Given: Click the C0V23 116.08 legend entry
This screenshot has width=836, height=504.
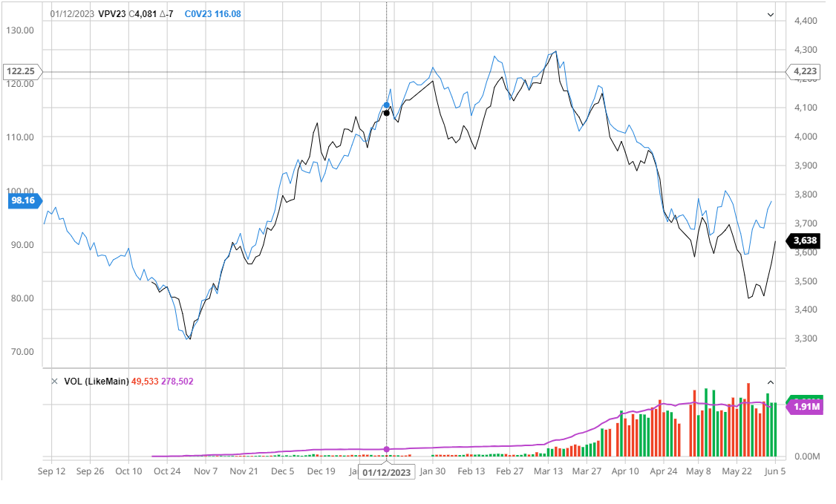Looking at the screenshot, I should 213,14.
